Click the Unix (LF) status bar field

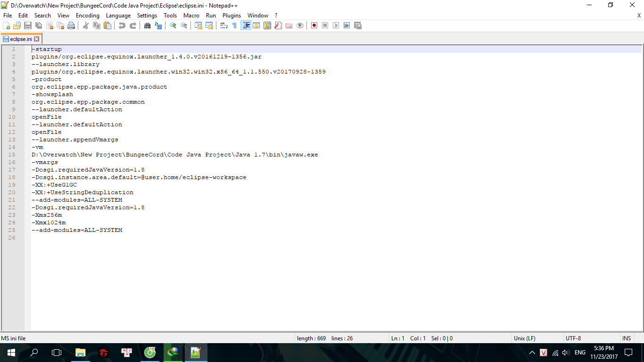pos(538,338)
